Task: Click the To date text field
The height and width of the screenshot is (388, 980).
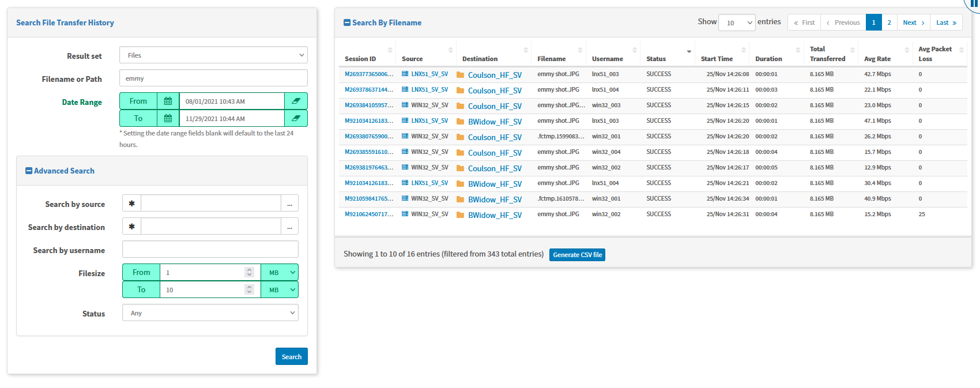Action: tap(232, 118)
